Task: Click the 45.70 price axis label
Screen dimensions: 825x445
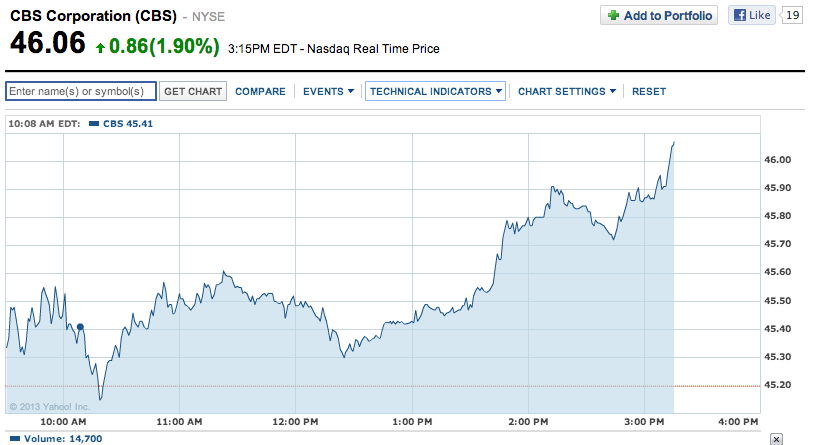Action: [x=778, y=244]
